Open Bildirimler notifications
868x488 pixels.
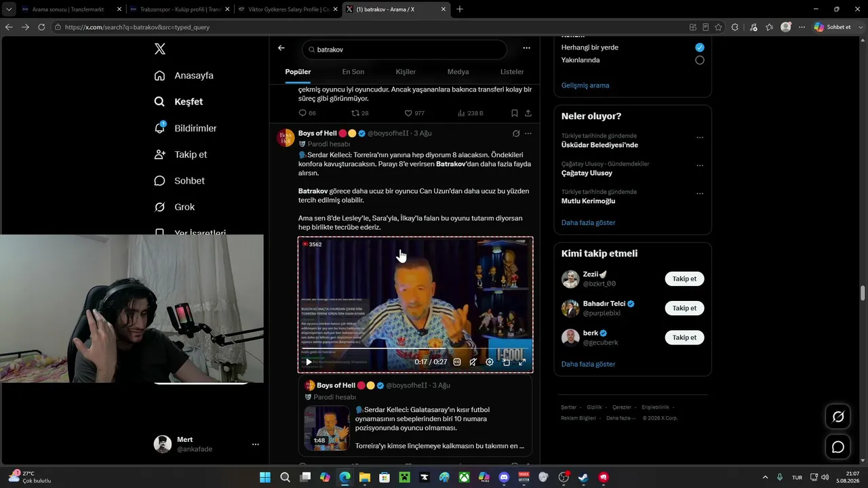coord(186,128)
